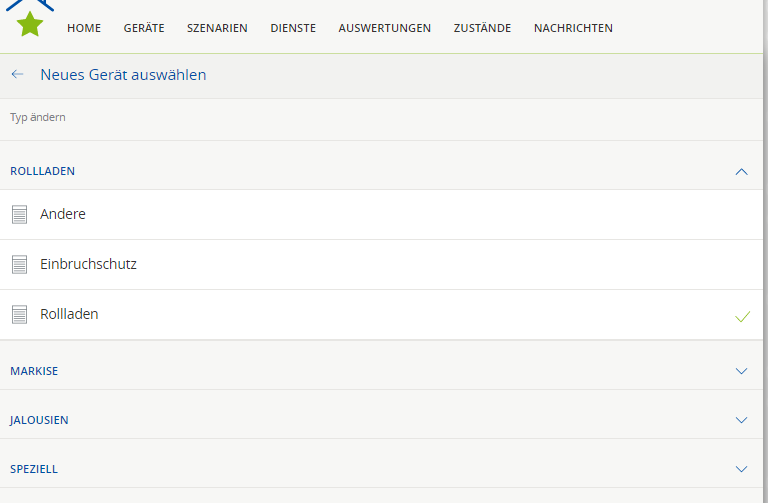
Task: Click the list icon beside Rollladen
Action: pyautogui.click(x=19, y=315)
